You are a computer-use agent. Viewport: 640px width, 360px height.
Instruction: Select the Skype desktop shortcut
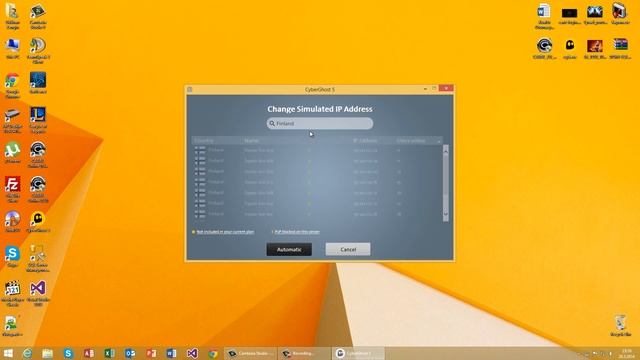13,256
